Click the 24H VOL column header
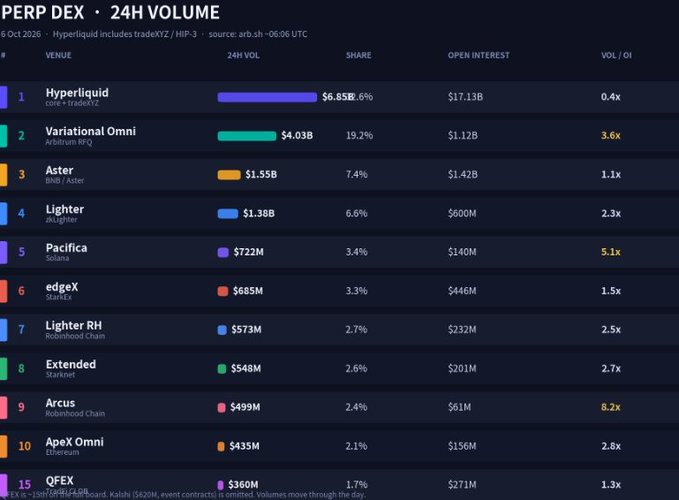Image resolution: width=679 pixels, height=500 pixels. 243,55
